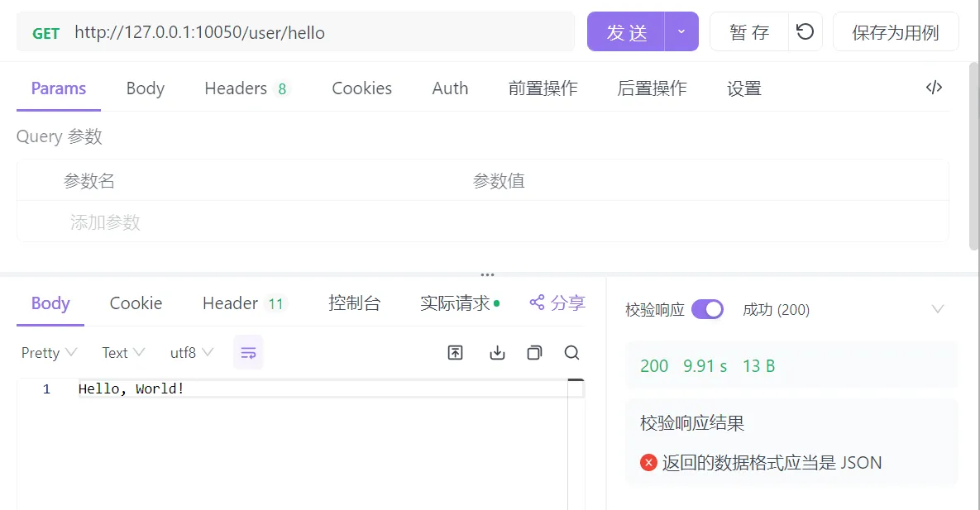The width and height of the screenshot is (980, 510).
Task: Open the 控制台 console tab
Action: 355,303
